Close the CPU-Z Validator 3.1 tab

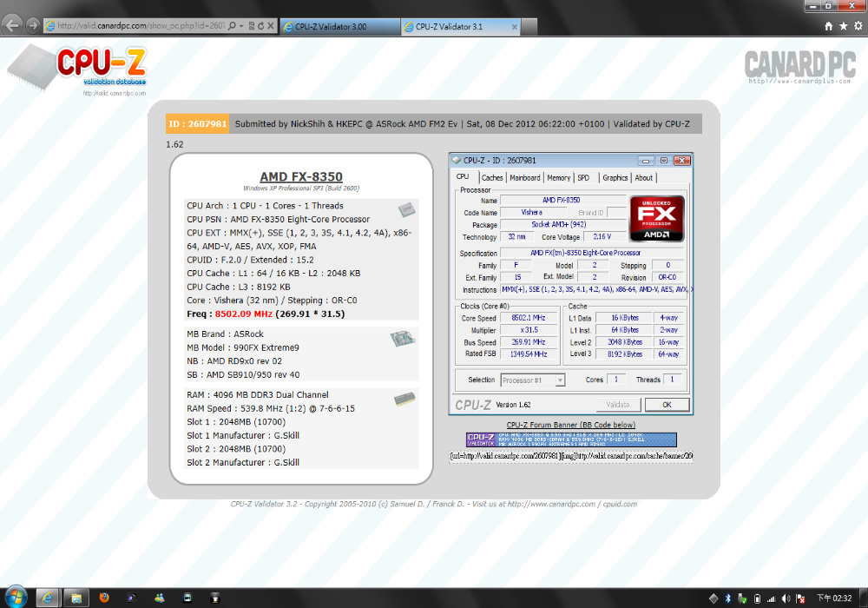[514, 27]
